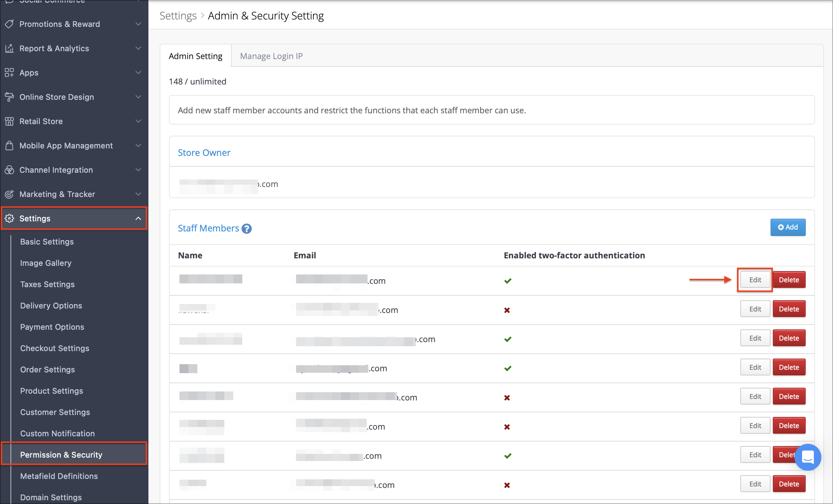
Task: Expand the Report & Analytics chevron
Action: (138, 48)
